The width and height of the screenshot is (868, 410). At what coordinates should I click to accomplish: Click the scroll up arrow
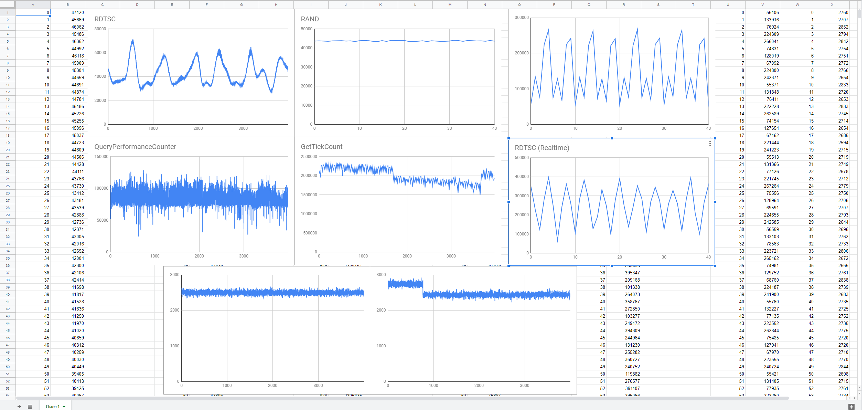click(859, 388)
